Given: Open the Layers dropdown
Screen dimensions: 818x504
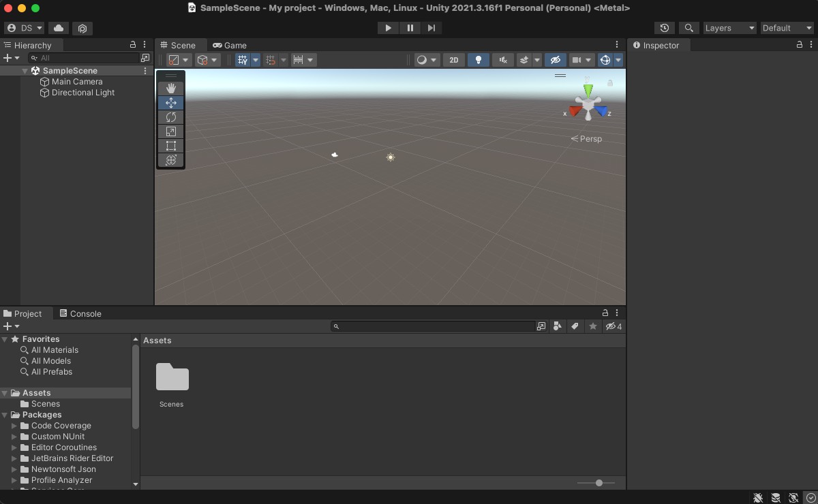Looking at the screenshot, I should [x=729, y=28].
